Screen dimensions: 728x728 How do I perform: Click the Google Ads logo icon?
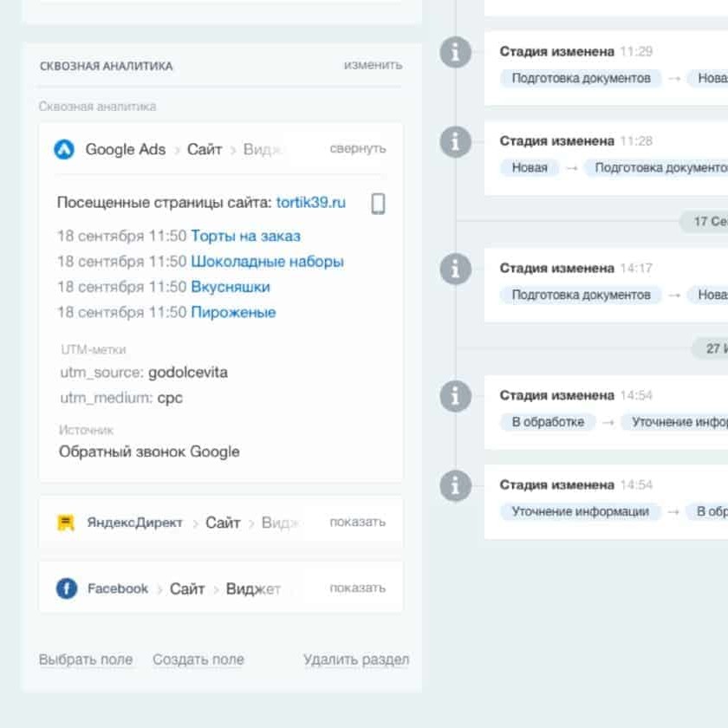click(64, 149)
